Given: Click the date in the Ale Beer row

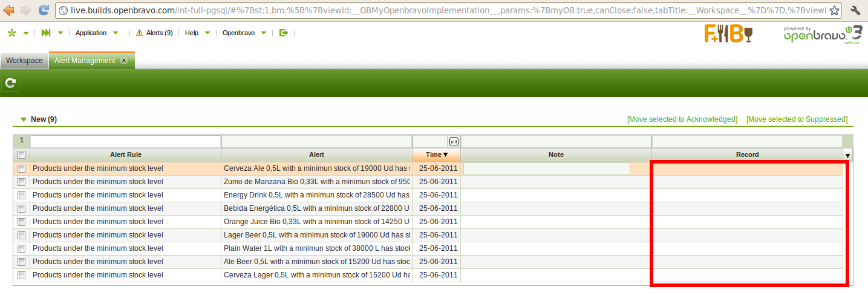Looking at the screenshot, I should point(439,262).
